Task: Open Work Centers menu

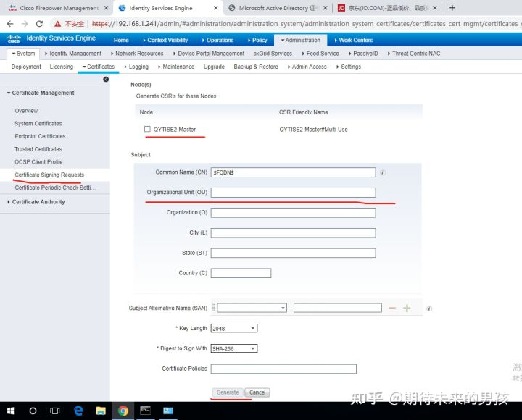Action: click(x=354, y=40)
